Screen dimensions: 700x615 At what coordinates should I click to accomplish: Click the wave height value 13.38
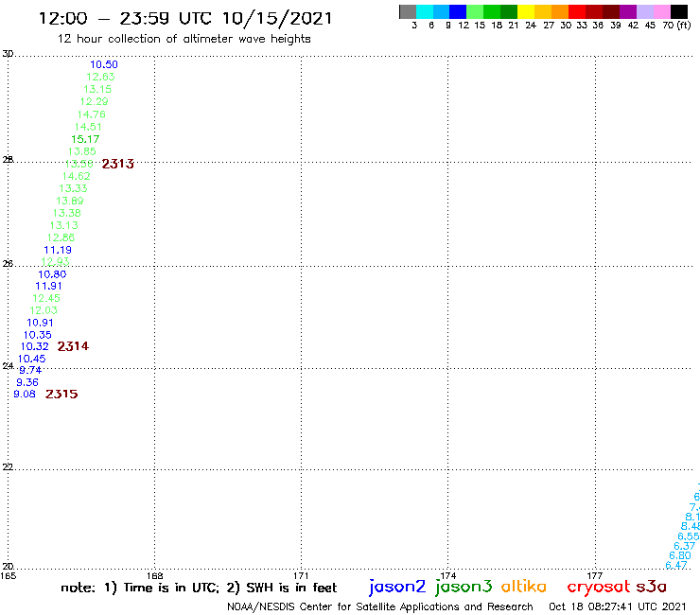(67, 213)
